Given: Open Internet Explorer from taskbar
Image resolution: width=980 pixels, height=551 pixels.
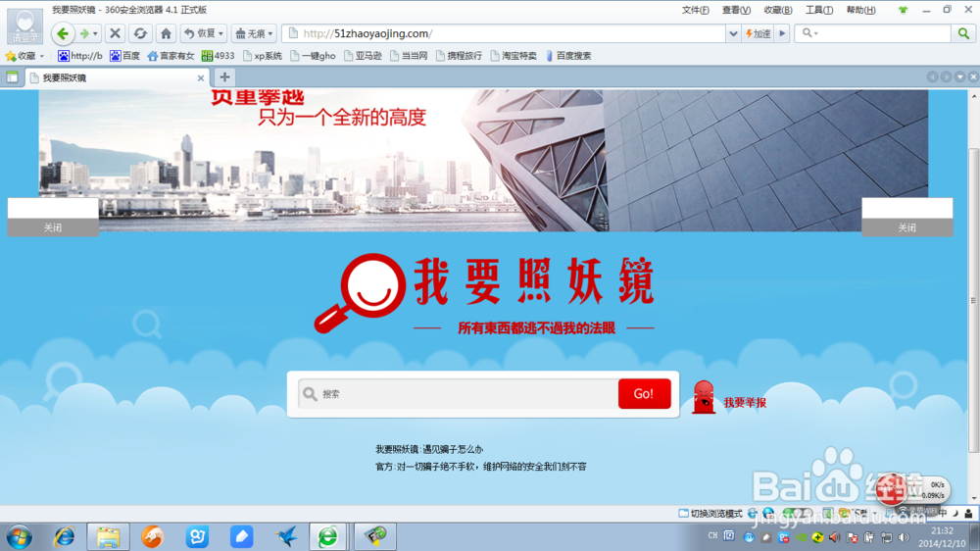Looking at the screenshot, I should pos(64,536).
